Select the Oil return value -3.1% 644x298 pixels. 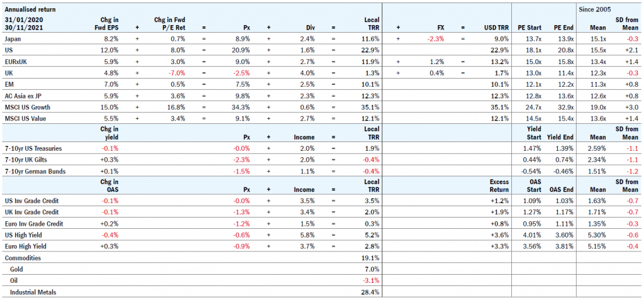coord(370,281)
